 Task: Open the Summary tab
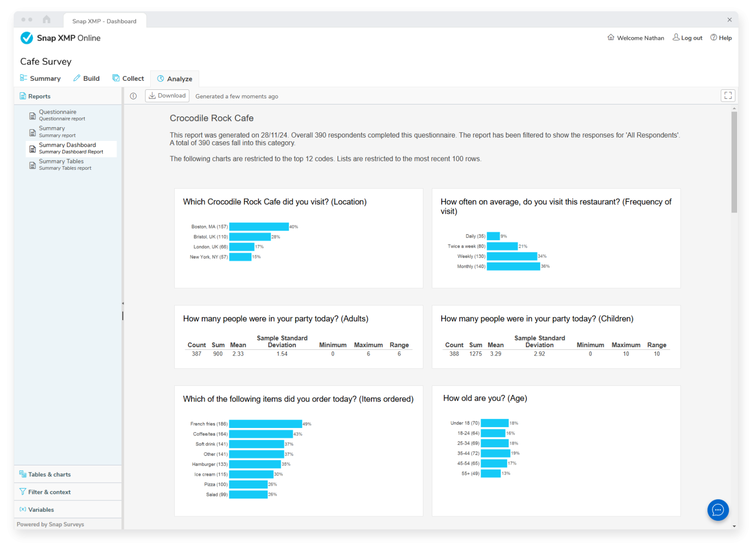tap(40, 79)
